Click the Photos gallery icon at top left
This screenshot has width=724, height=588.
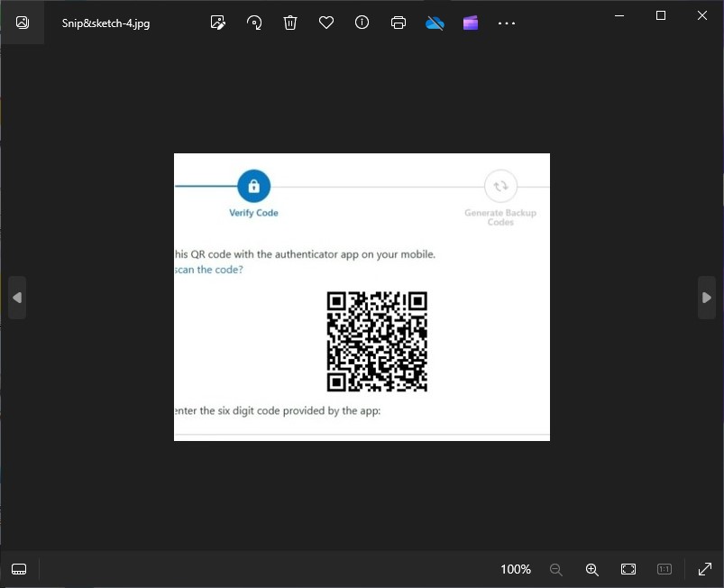pyautogui.click(x=23, y=23)
